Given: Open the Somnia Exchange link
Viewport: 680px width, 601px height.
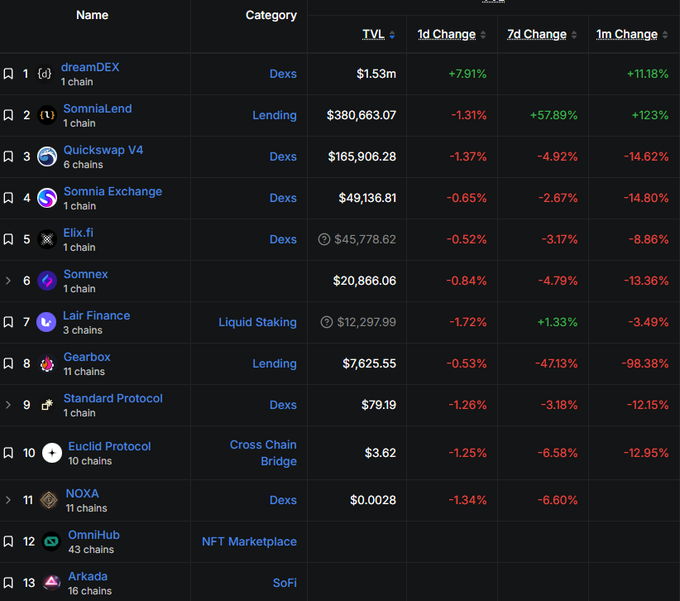Looking at the screenshot, I should pyautogui.click(x=113, y=191).
